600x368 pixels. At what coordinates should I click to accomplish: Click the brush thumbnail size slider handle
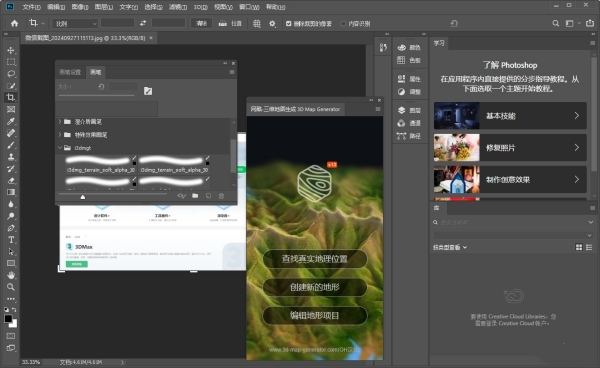83,197
